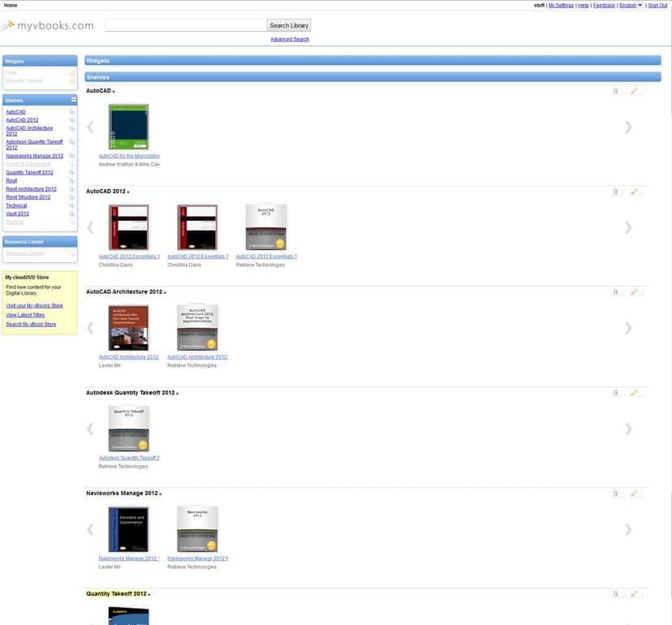Edit the AutoCAD 2012 shelf with pencil icon
672x625 pixels.
(x=634, y=192)
